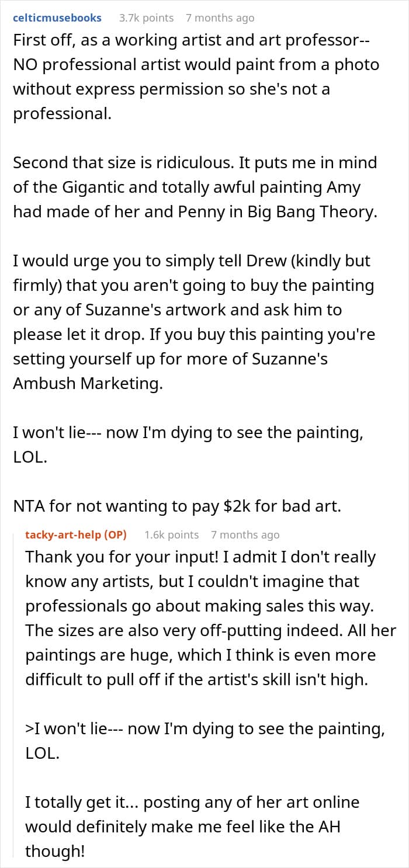The width and height of the screenshot is (409, 868).
Task: Click the word 'though!' ending the reply
Action: tap(55, 852)
